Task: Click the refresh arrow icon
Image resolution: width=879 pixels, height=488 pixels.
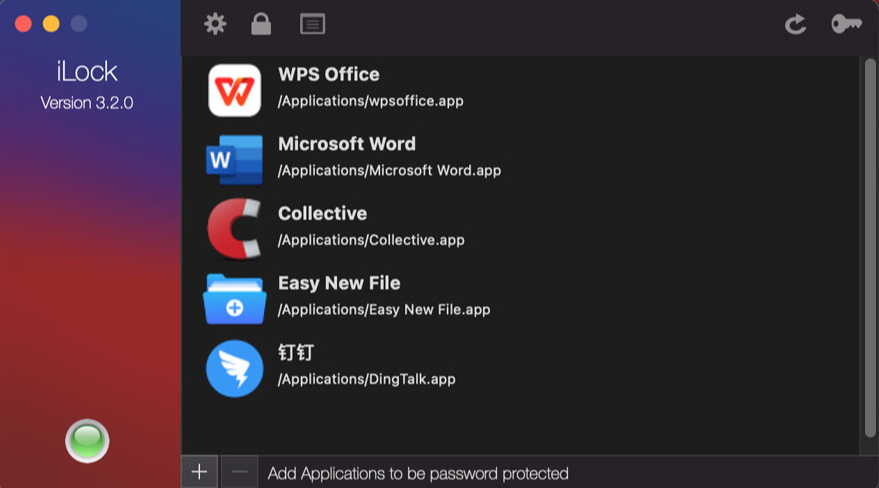Action: [795, 24]
